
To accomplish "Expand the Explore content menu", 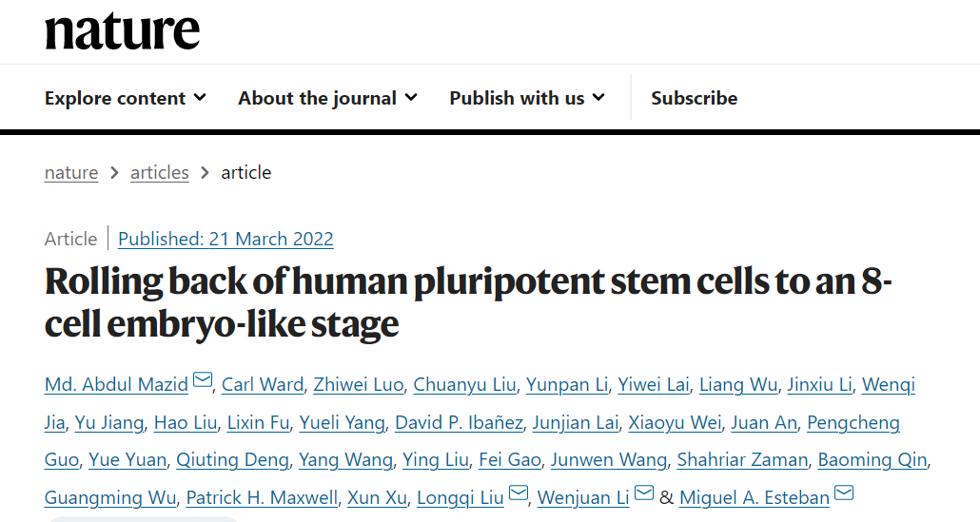I will click(x=125, y=98).
